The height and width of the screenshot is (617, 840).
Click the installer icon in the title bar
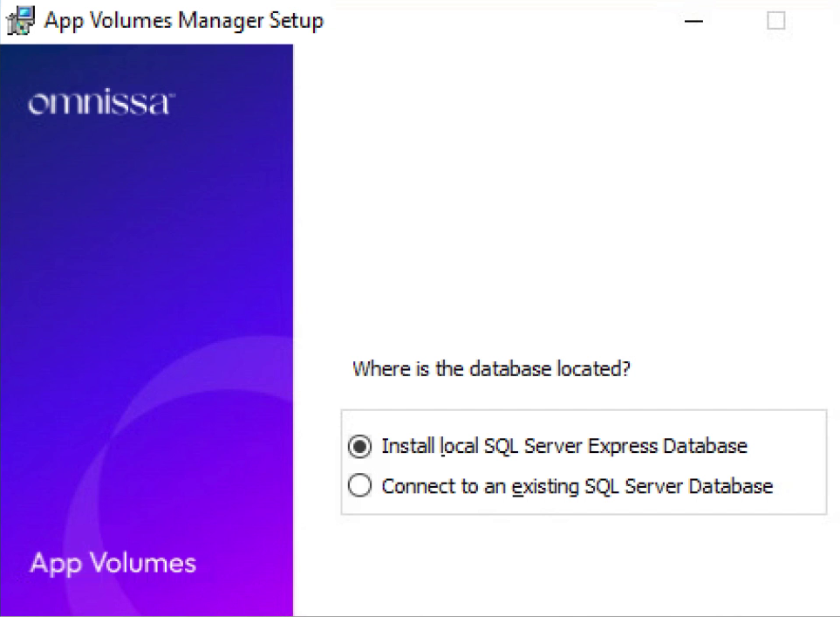20,20
